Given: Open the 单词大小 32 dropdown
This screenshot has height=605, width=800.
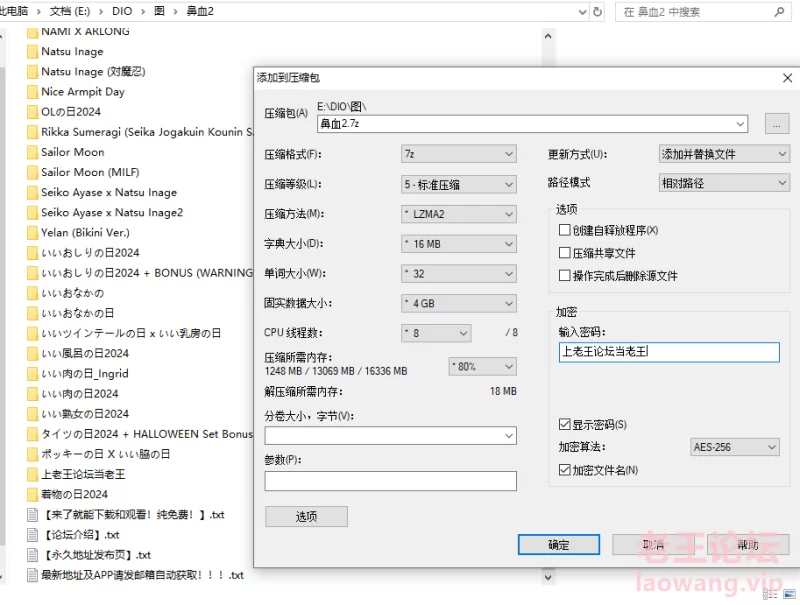Looking at the screenshot, I should [x=459, y=274].
